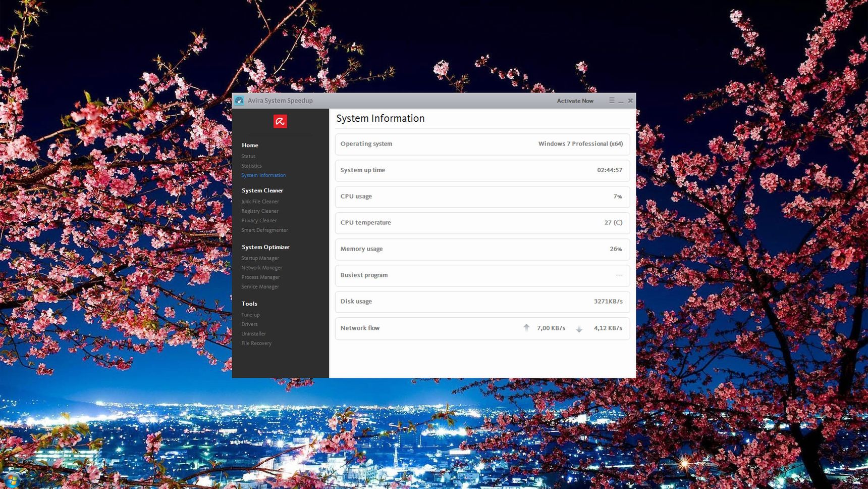The width and height of the screenshot is (868, 489).
Task: Go to the Statistics page
Action: [x=251, y=166]
